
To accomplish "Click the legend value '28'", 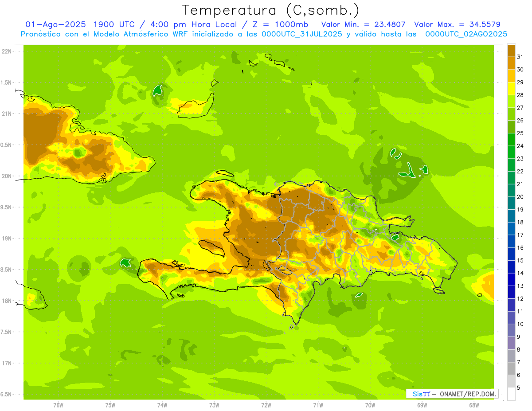I will tap(520, 95).
